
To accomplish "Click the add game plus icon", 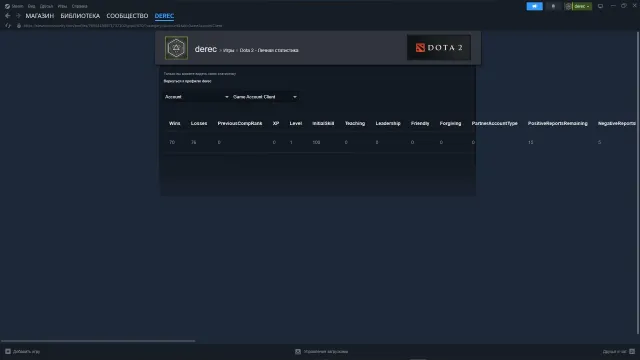I will 8,351.
